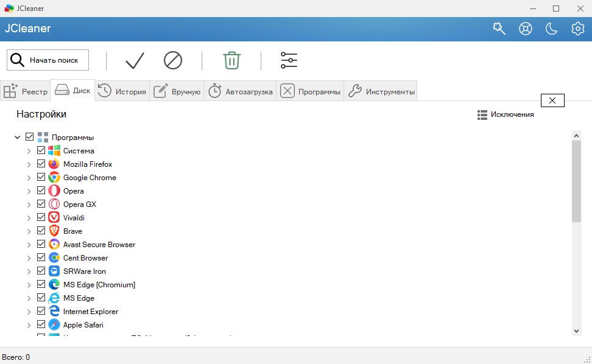This screenshot has height=364, width=592.
Task: Uncheck the Система checkbox
Action: [41, 150]
